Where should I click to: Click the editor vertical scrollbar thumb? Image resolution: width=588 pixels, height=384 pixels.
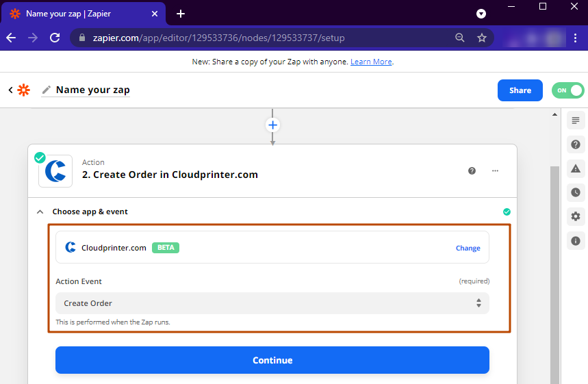point(554,274)
